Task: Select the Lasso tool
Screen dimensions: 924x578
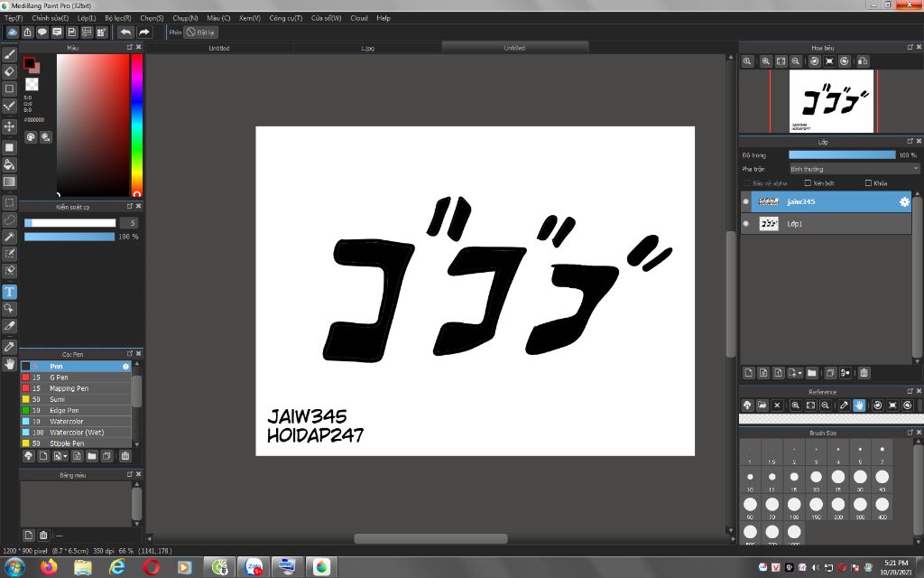Action: coord(9,220)
